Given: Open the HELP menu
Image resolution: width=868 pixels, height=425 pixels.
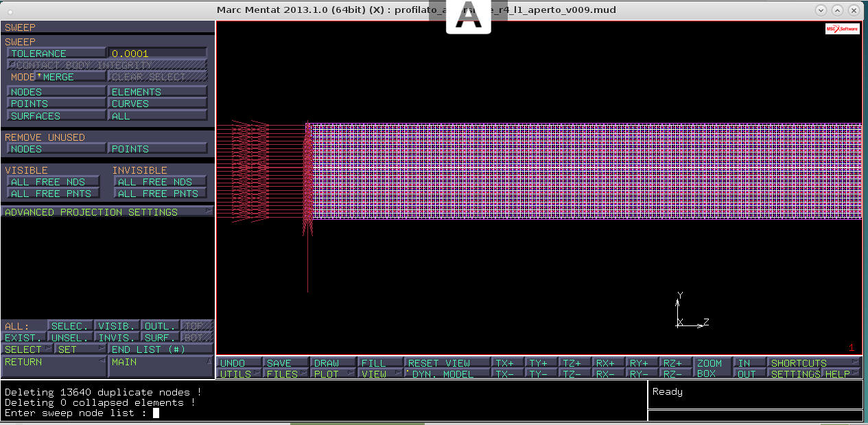Looking at the screenshot, I should [x=842, y=374].
